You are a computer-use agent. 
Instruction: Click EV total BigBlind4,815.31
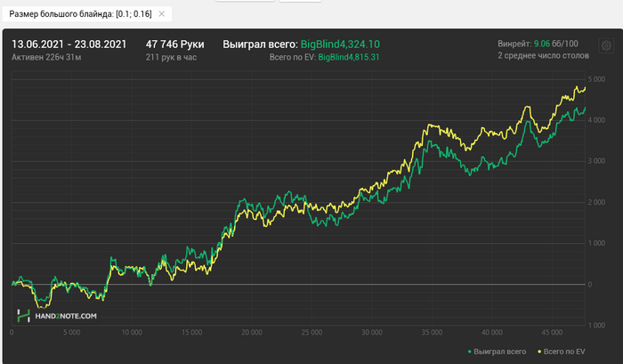point(349,57)
